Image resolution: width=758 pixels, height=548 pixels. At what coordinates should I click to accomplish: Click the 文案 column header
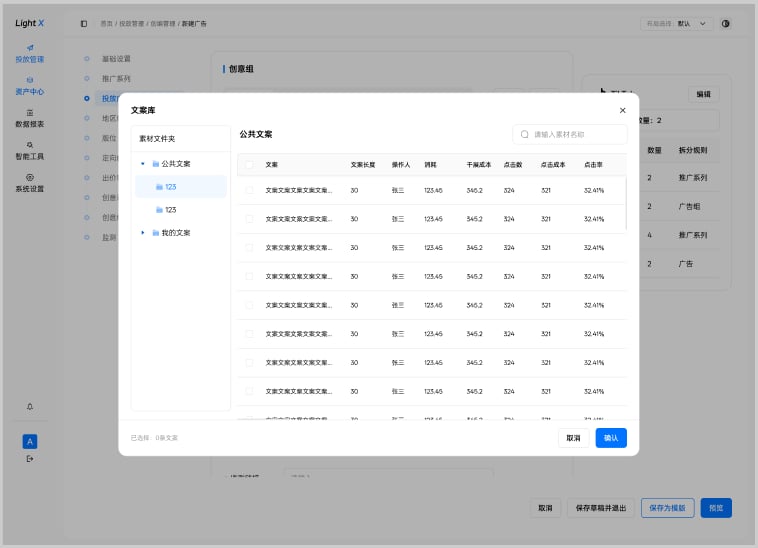coord(271,165)
